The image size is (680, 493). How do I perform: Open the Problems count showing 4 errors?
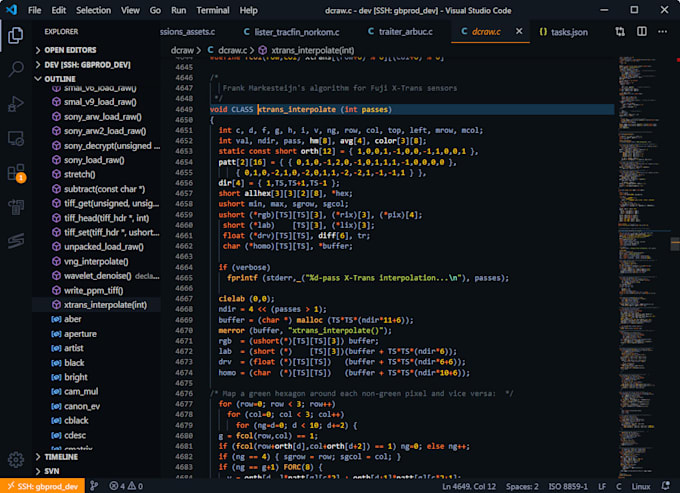[126, 486]
